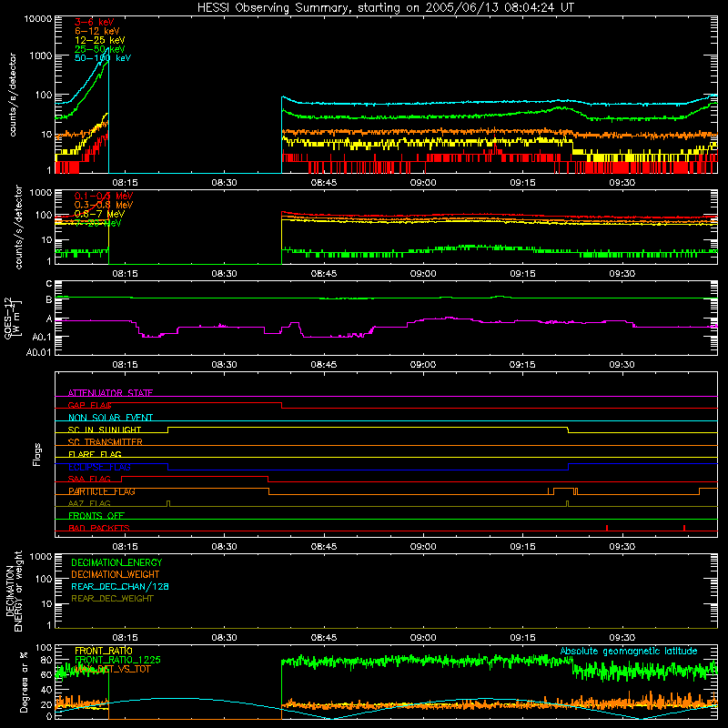This screenshot has width=728, height=728.
Task: Click the SAA_FLAG label
Action: tap(89, 479)
